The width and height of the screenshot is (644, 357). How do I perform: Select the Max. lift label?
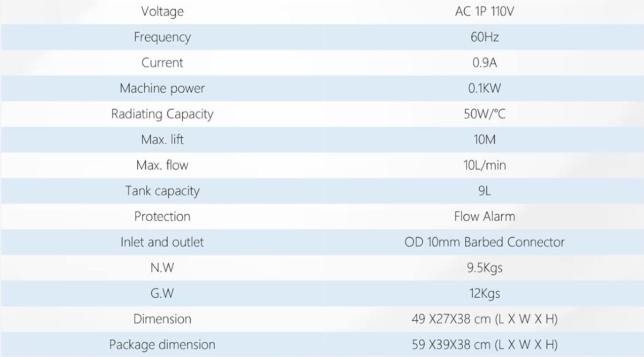(x=162, y=139)
